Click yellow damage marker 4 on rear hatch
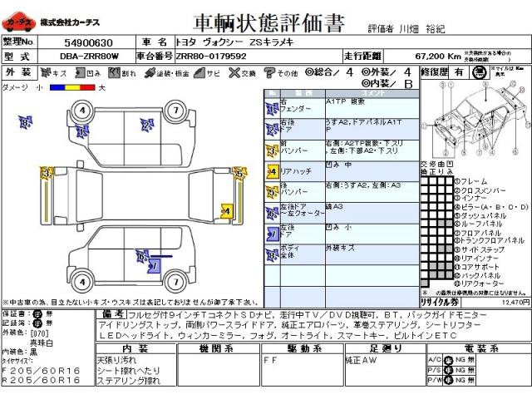Viewport: 532px width, 399px height. (224, 209)
